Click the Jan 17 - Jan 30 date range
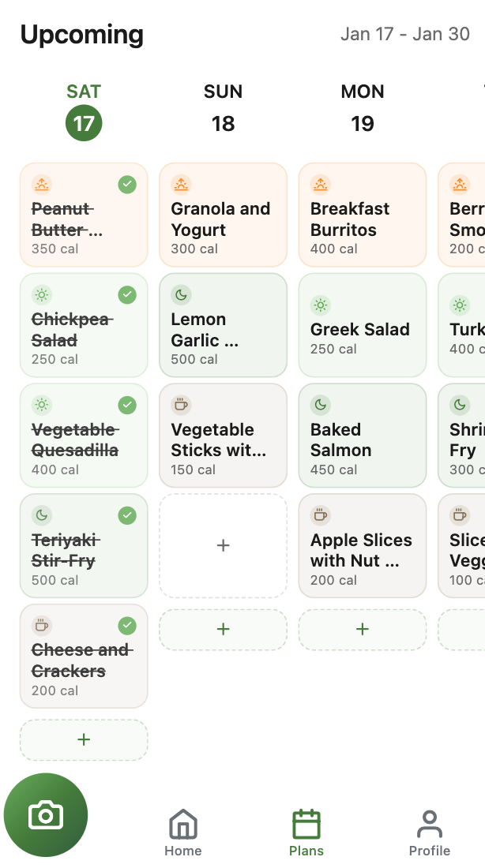The width and height of the screenshot is (485, 868). (405, 34)
